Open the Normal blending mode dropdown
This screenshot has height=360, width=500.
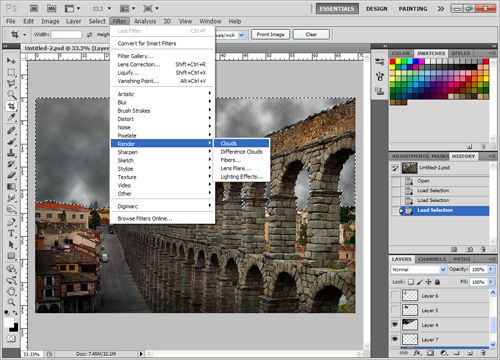pyautogui.click(x=419, y=269)
